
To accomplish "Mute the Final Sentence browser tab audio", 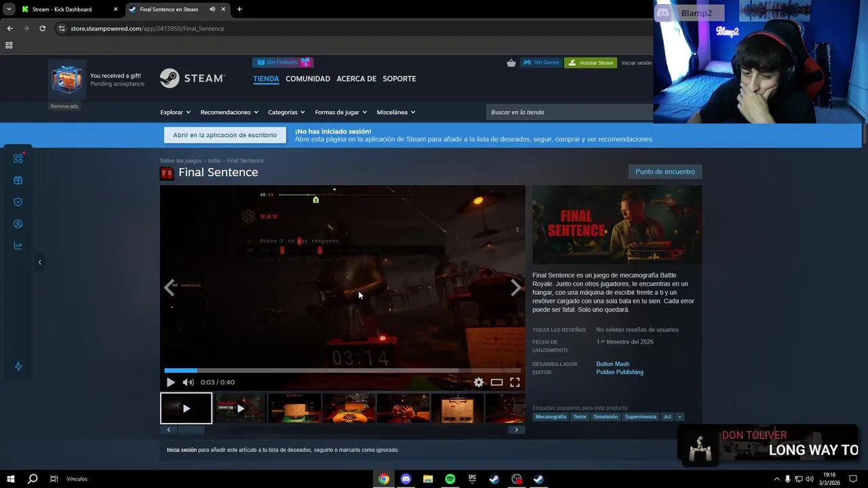I will pyautogui.click(x=212, y=9).
